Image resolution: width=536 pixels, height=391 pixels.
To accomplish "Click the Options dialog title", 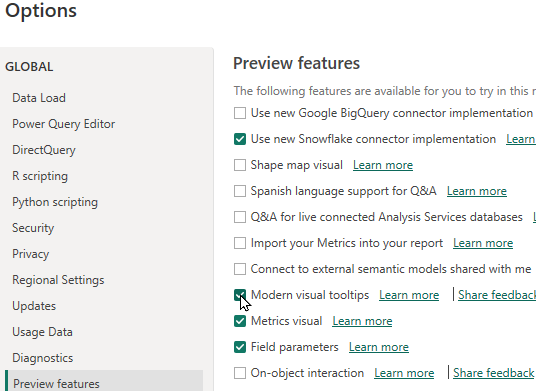I will [x=41, y=11].
